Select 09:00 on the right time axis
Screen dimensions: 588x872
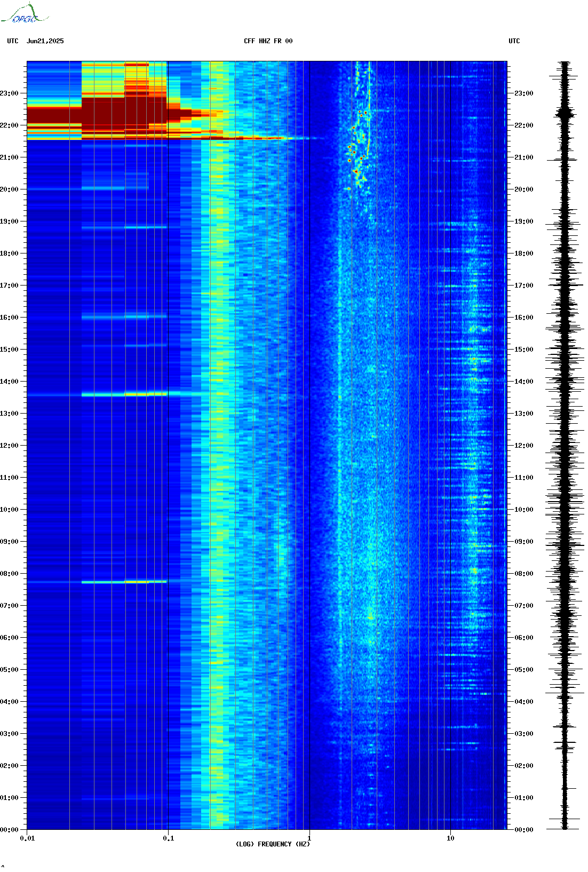tap(523, 542)
